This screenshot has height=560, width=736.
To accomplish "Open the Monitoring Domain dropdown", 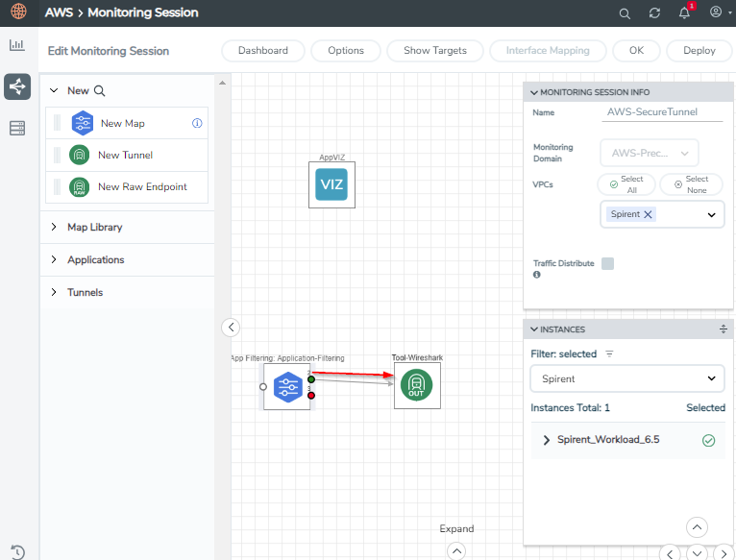I will click(650, 153).
